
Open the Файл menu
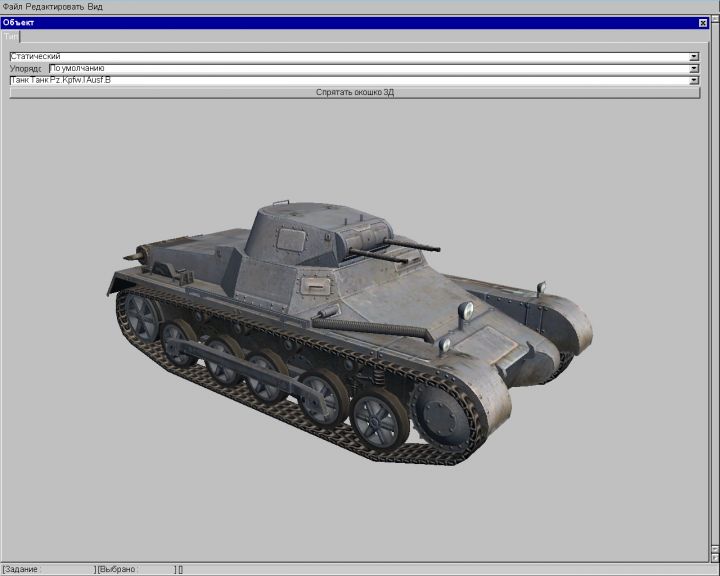coord(12,6)
